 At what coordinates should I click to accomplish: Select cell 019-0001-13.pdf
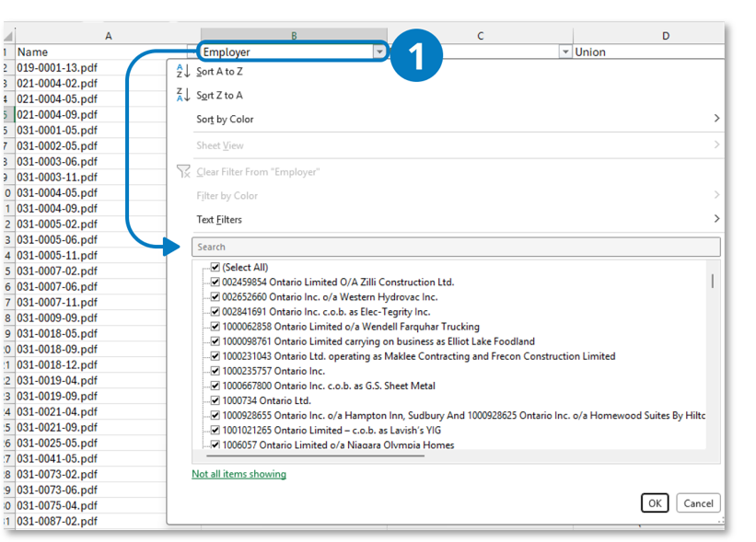[x=90, y=68]
